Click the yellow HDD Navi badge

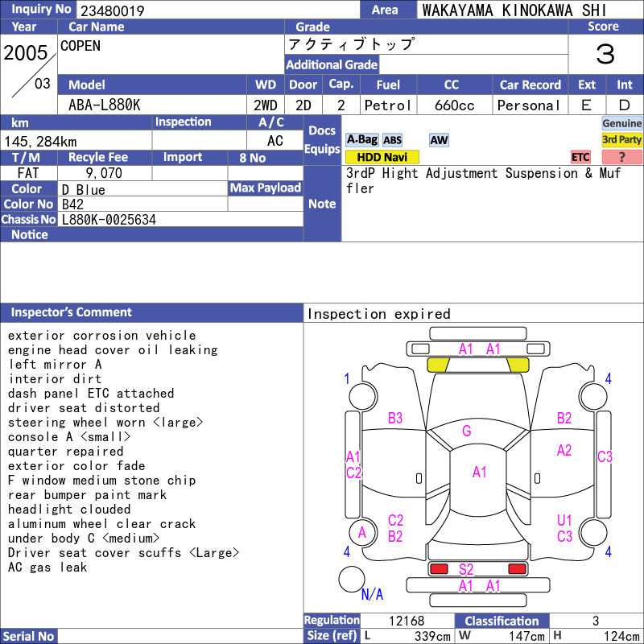click(382, 157)
